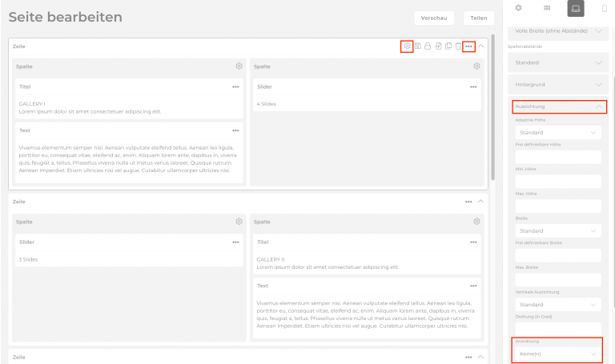Collapse the first Zeile using chevron
Image resolution: width=615 pixels, height=364 pixels.
point(480,46)
